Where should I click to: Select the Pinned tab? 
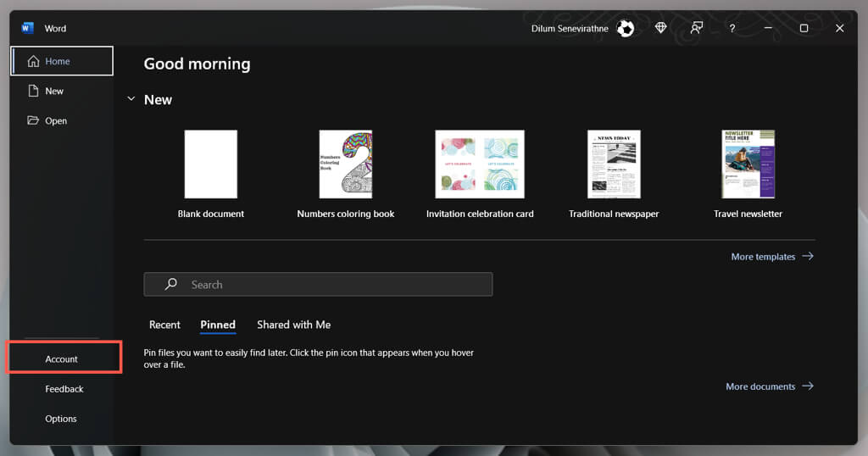[218, 325]
